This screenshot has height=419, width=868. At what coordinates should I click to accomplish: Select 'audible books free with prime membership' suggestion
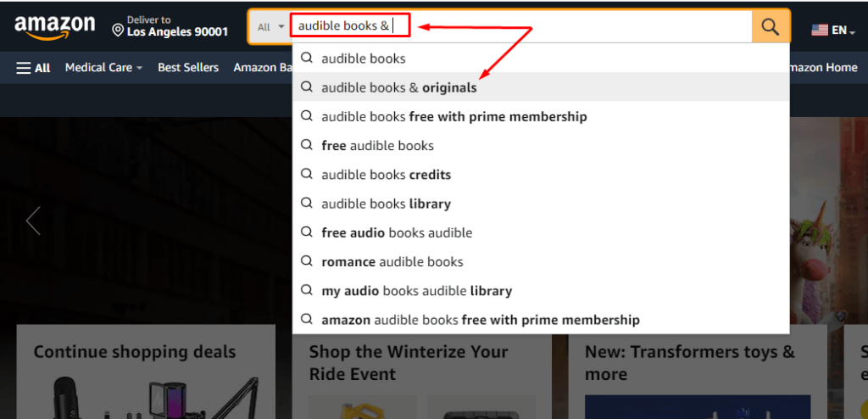click(541, 116)
